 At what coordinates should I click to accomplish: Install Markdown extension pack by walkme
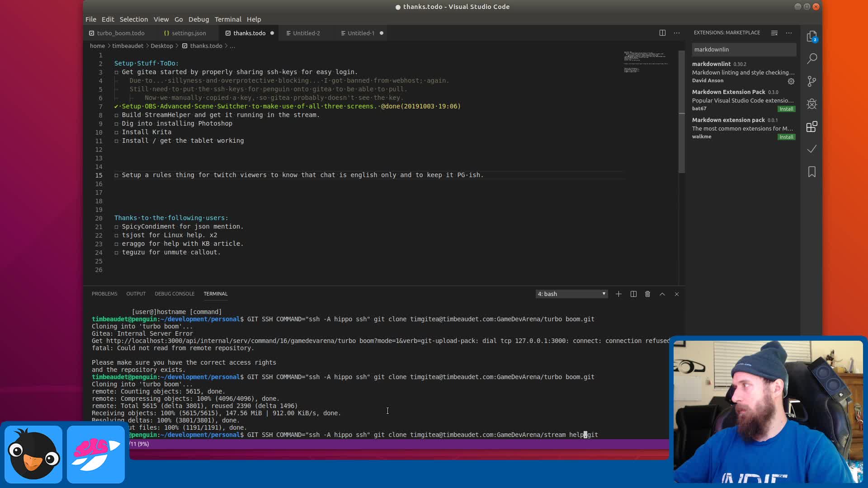pyautogui.click(x=786, y=137)
